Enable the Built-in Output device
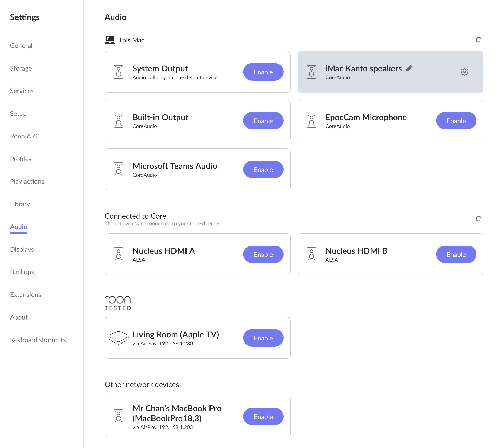Viewport: 500px width, 448px height. (263, 121)
